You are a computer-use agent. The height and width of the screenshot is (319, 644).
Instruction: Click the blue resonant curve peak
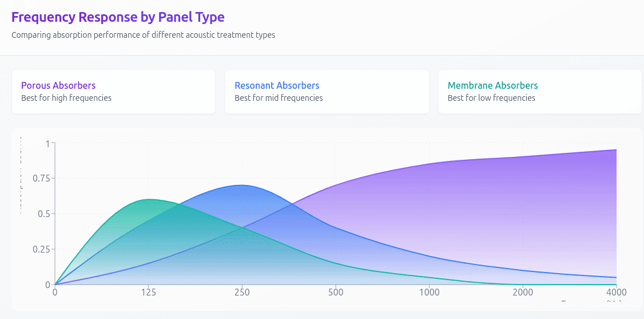point(242,186)
